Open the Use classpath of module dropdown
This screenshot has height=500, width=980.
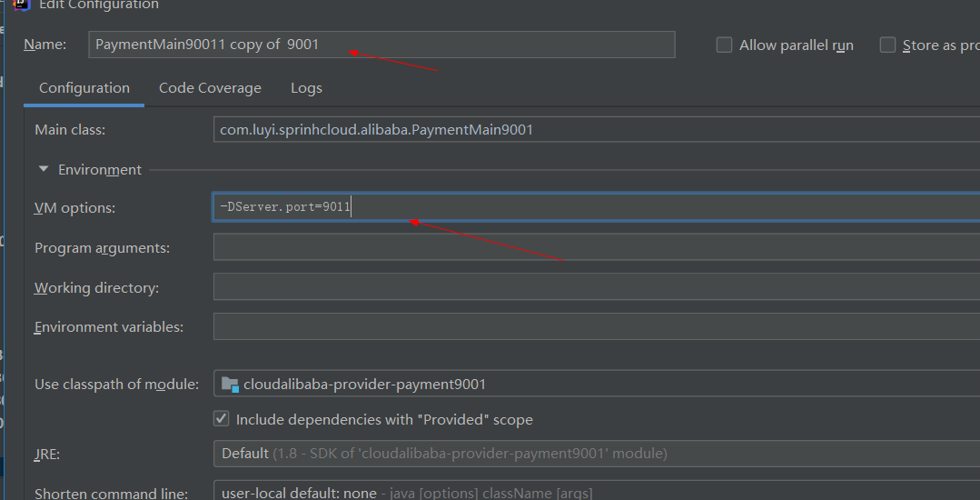[596, 384]
